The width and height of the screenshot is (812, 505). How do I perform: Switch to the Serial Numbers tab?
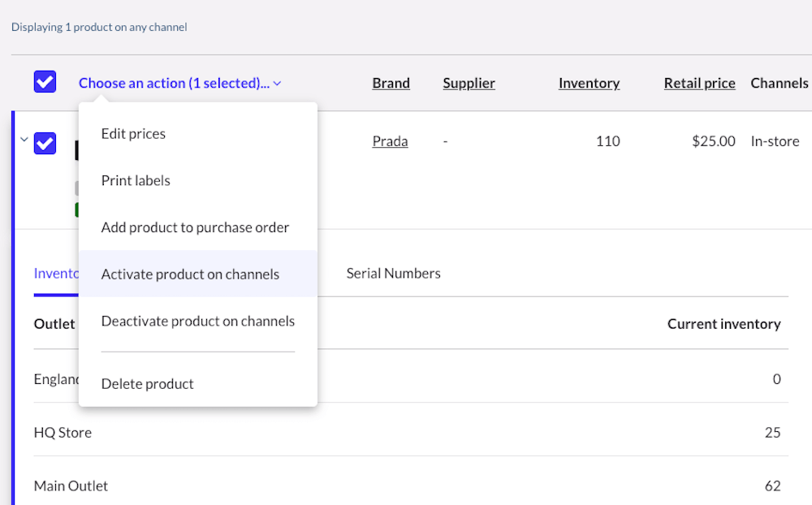click(394, 273)
